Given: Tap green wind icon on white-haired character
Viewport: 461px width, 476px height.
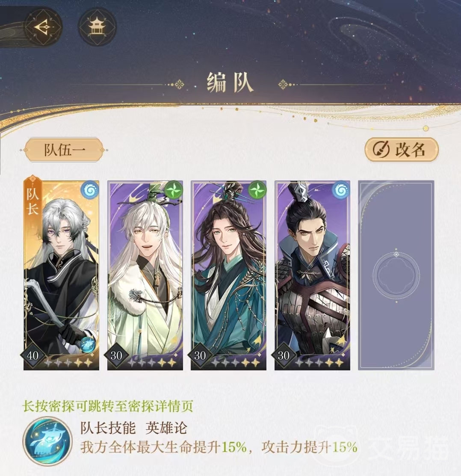Looking at the screenshot, I should 173,190.
